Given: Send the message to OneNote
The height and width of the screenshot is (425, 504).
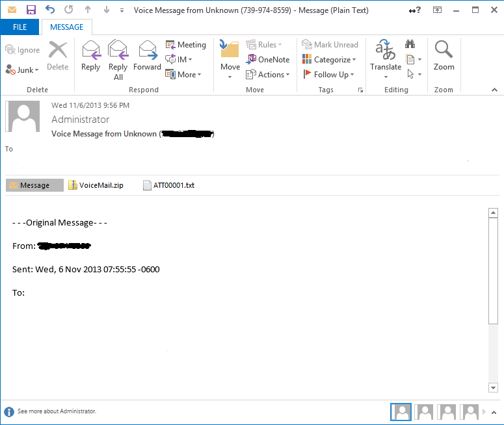Looking at the screenshot, I should pos(267,59).
